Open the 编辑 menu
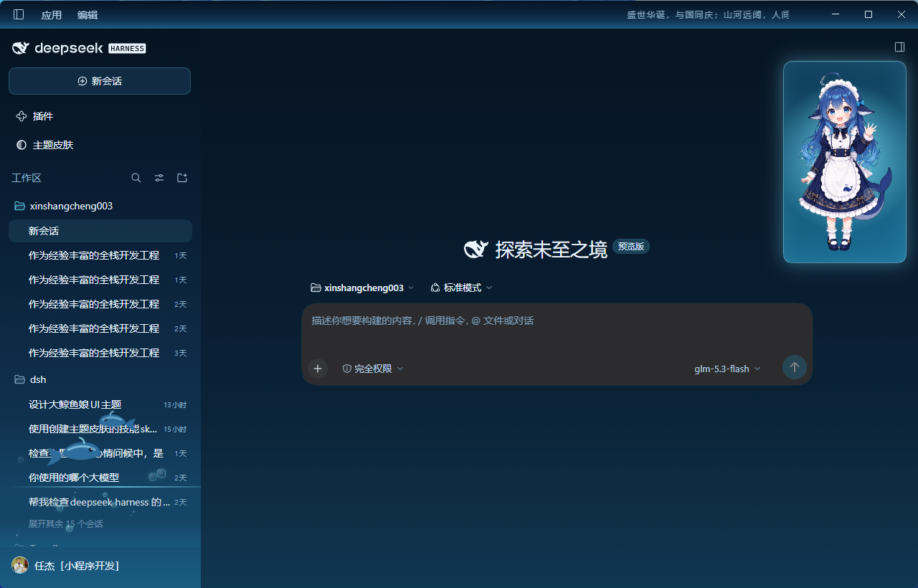 click(x=87, y=15)
